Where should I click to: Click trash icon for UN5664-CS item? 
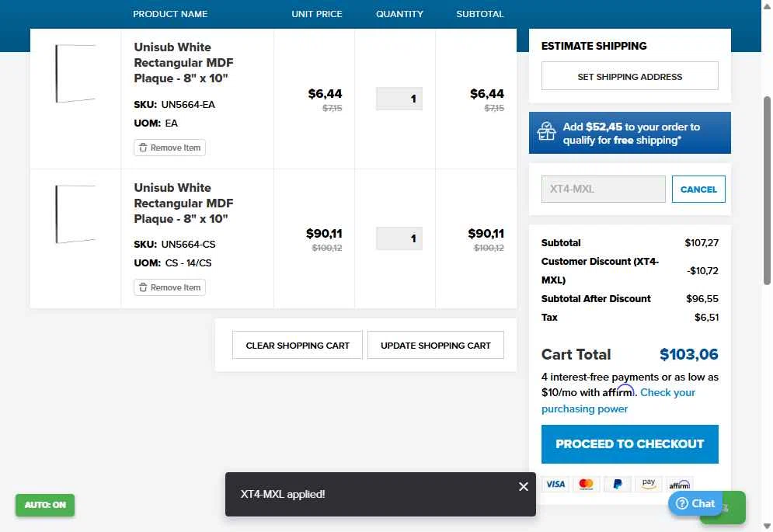coord(143,287)
